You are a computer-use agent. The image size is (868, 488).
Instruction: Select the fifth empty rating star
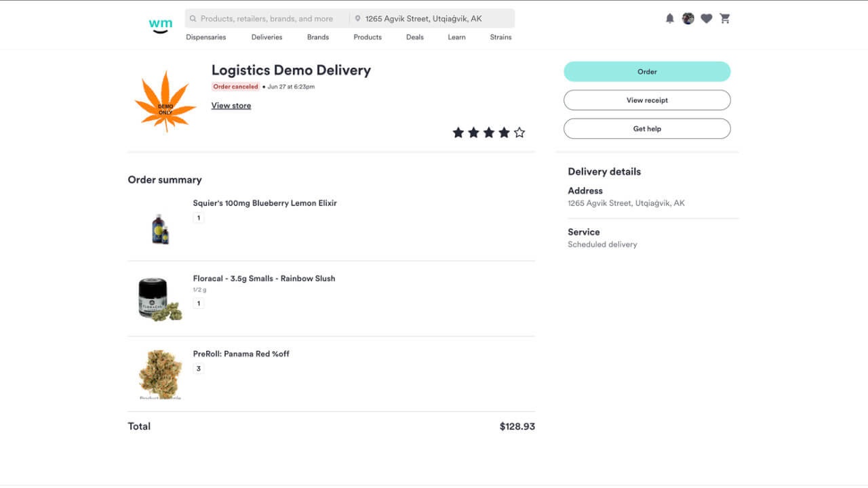click(519, 132)
